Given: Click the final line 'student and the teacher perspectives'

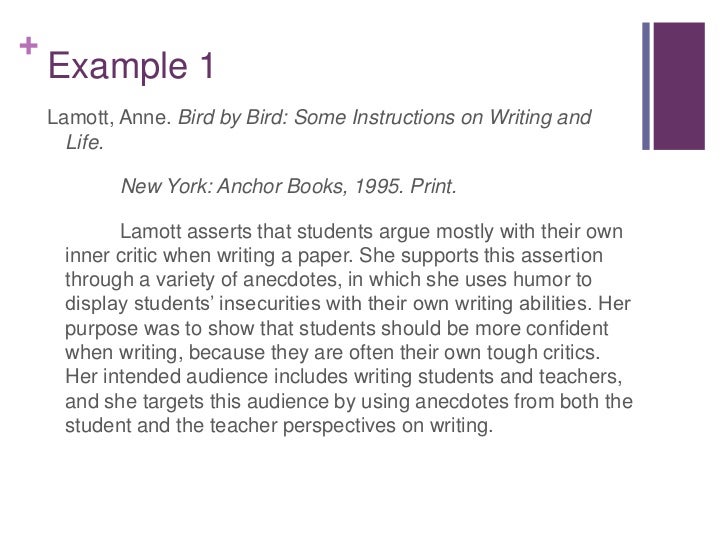Looking at the screenshot, I should coord(279,425).
